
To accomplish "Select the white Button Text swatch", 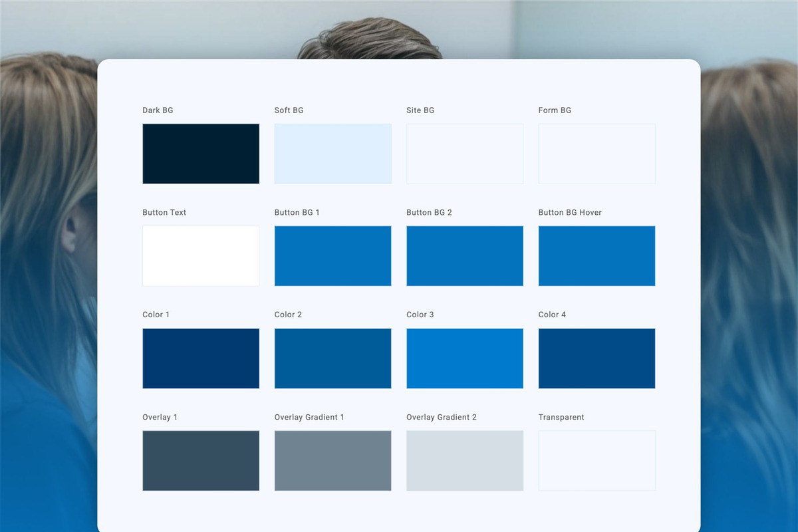I will pos(201,256).
